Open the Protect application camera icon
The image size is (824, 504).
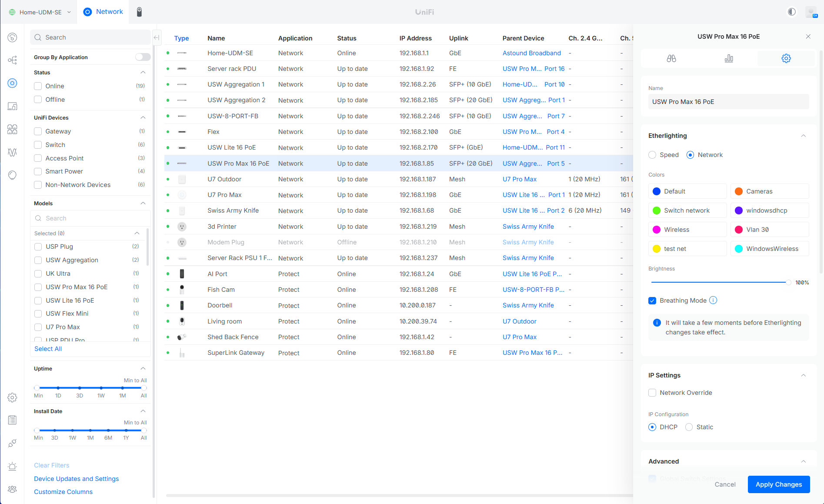[139, 12]
